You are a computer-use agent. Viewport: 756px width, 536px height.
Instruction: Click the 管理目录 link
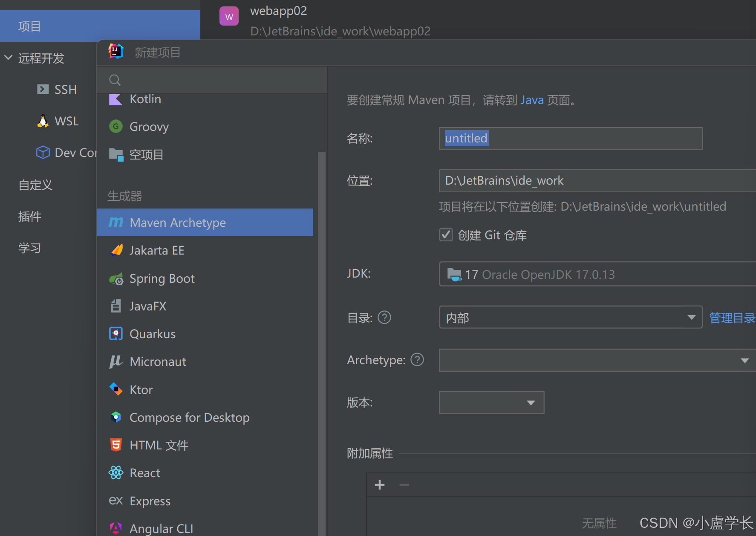[732, 318]
